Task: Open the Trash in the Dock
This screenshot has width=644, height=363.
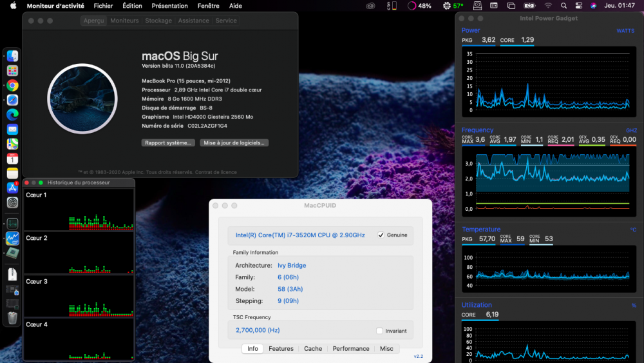Action: tap(12, 317)
